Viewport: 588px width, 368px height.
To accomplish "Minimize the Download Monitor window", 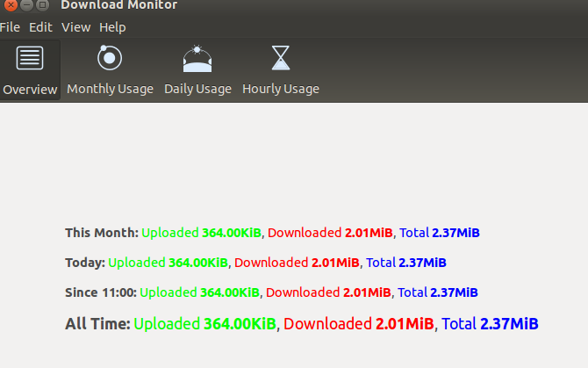I will coord(26,5).
